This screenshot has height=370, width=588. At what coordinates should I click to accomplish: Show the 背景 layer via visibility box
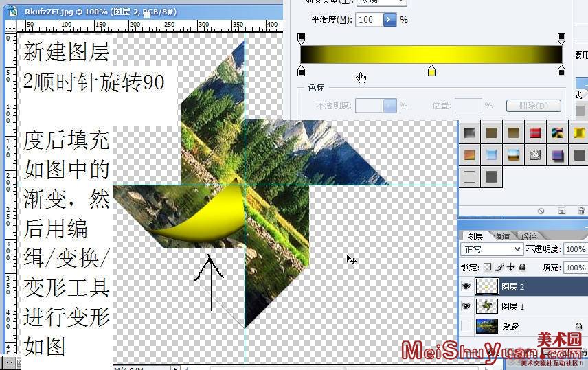466,326
